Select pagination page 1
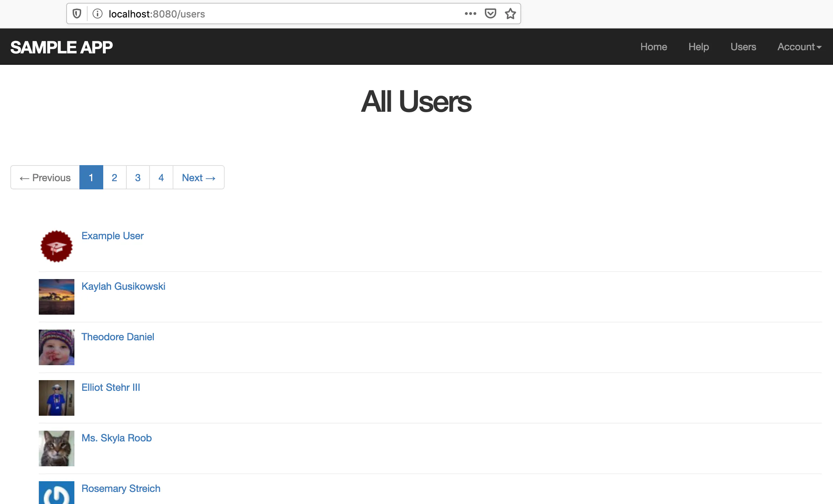 [x=91, y=177]
